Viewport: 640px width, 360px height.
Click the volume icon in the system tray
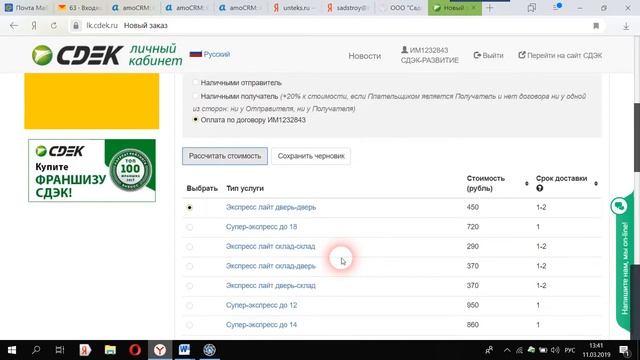point(555,350)
